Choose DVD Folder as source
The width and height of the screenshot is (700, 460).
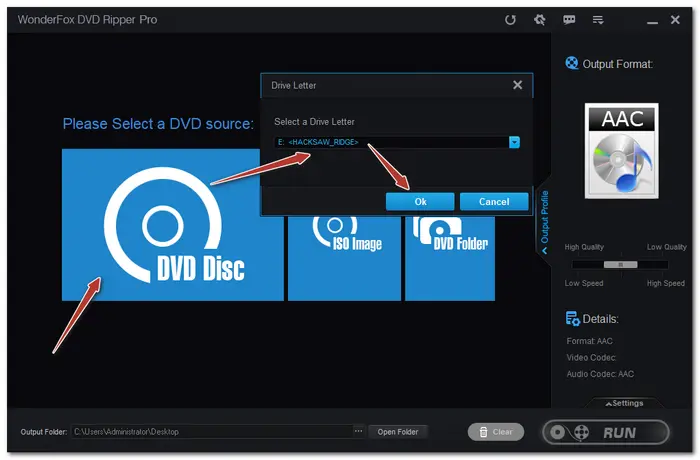(x=450, y=258)
